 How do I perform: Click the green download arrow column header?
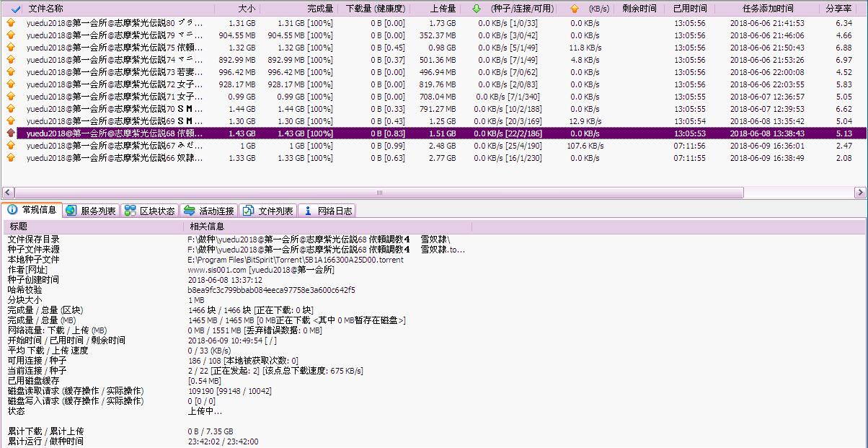tap(476, 9)
